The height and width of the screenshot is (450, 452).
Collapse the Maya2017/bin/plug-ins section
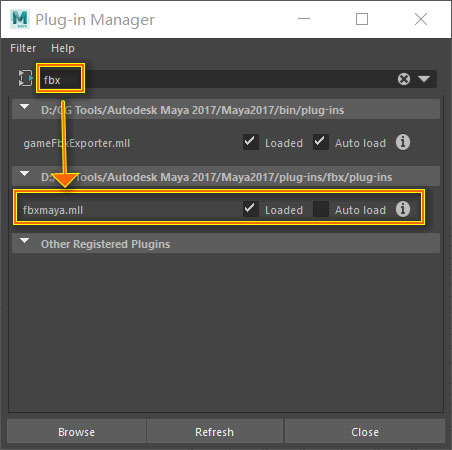[24, 107]
